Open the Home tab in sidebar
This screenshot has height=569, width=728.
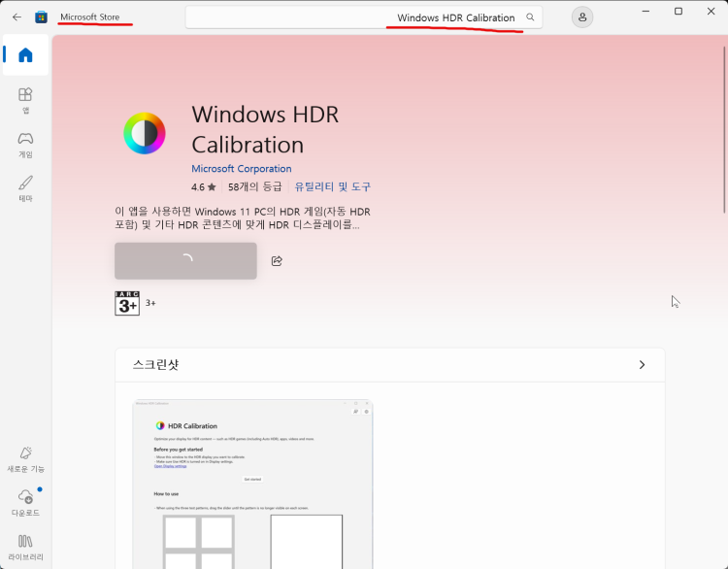click(x=25, y=55)
